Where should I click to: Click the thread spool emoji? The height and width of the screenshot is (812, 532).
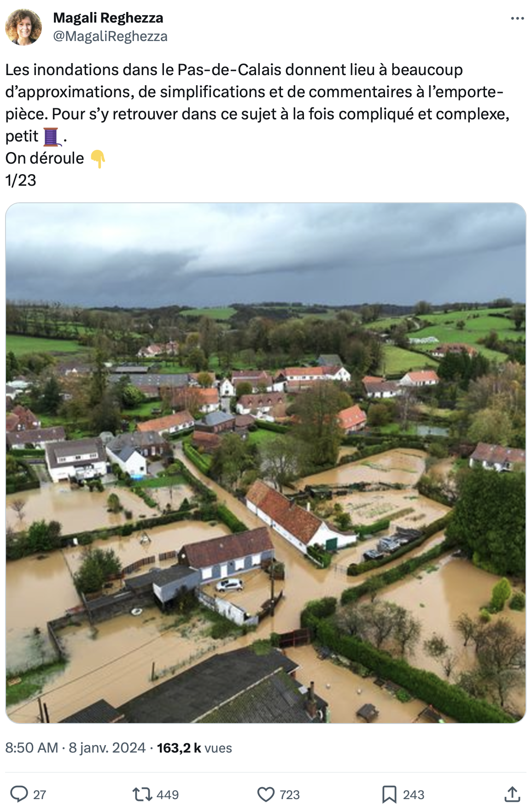[x=51, y=136]
